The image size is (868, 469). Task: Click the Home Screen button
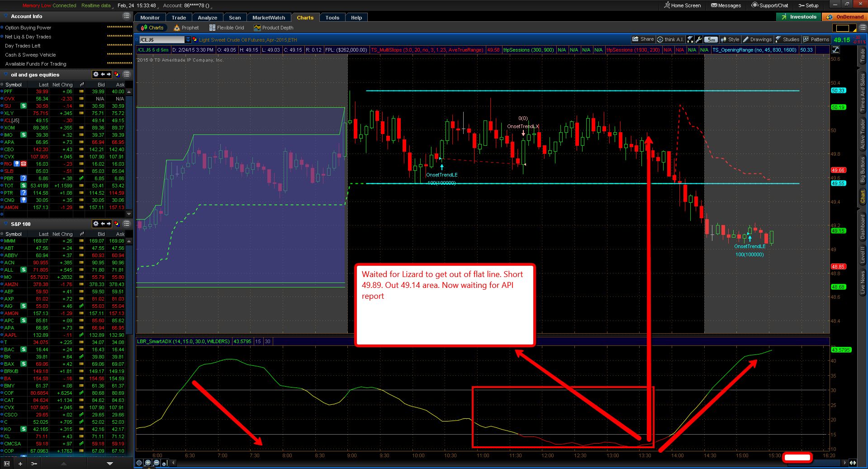(x=682, y=5)
